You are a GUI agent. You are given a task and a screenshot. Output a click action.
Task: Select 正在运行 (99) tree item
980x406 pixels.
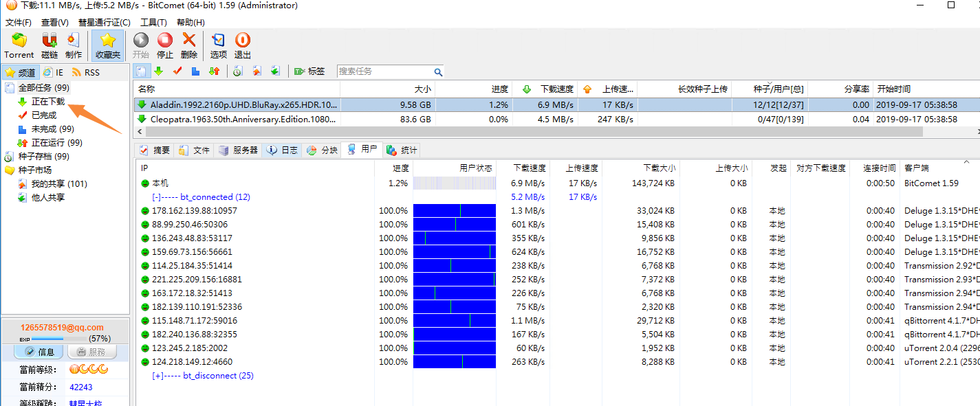coord(57,142)
